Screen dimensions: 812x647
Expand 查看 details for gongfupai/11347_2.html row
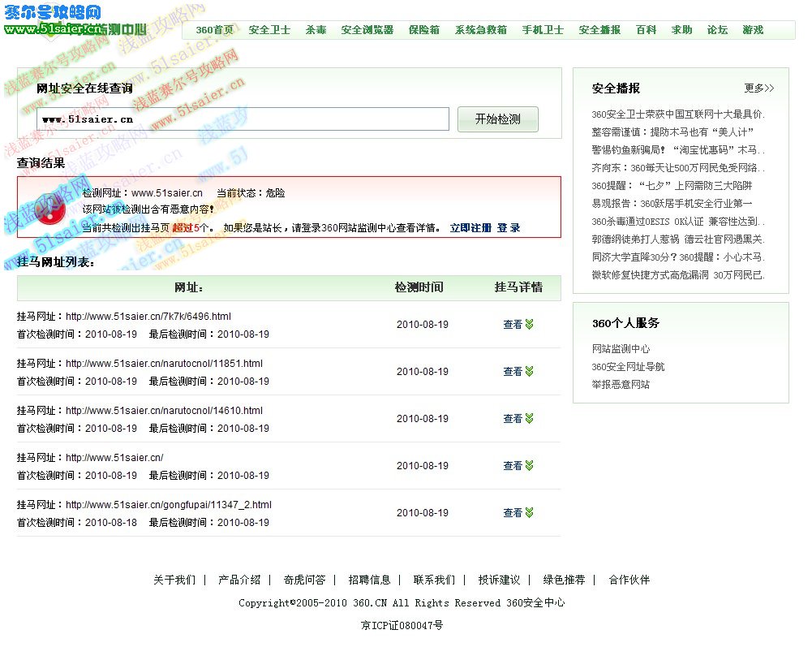[518, 513]
